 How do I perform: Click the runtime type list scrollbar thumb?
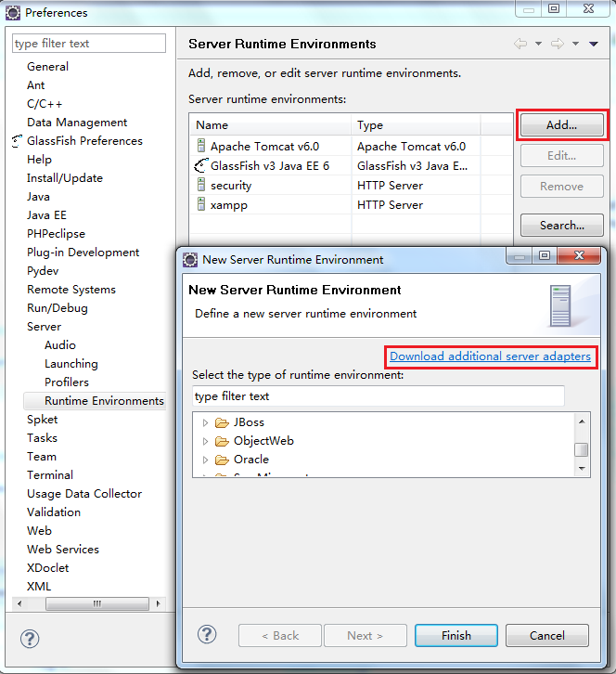coord(582,449)
